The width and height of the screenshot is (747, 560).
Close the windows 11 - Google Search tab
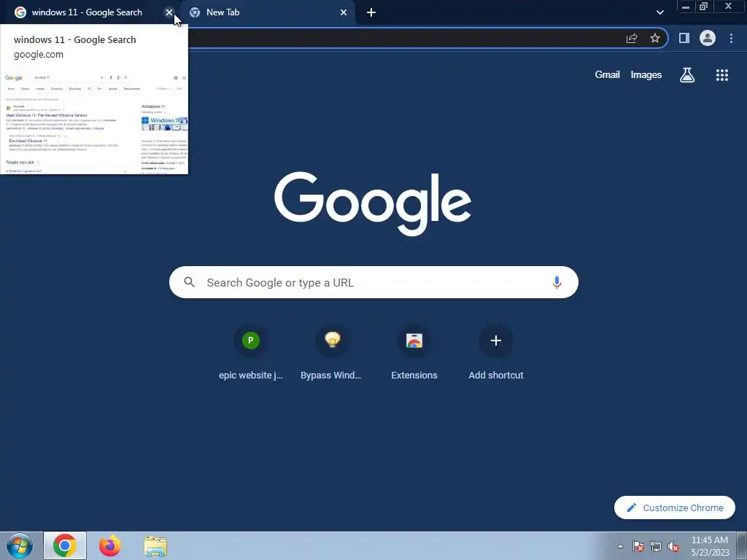click(169, 12)
